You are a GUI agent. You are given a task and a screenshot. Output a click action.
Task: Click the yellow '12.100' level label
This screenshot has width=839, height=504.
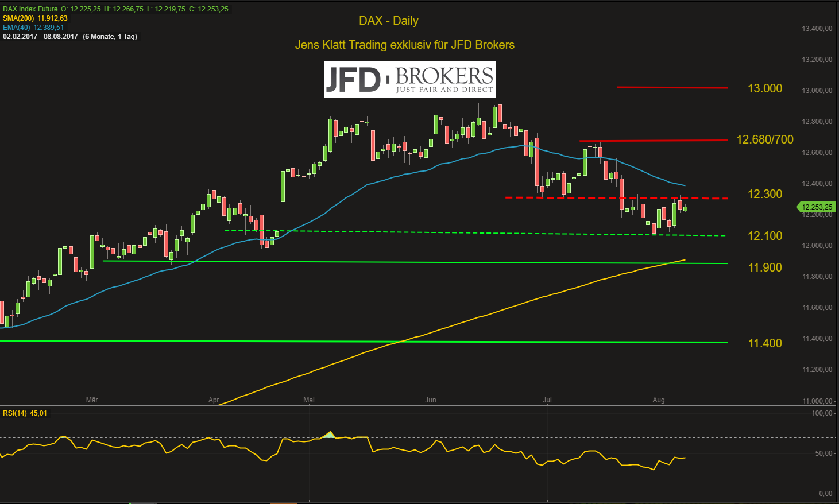coord(765,236)
